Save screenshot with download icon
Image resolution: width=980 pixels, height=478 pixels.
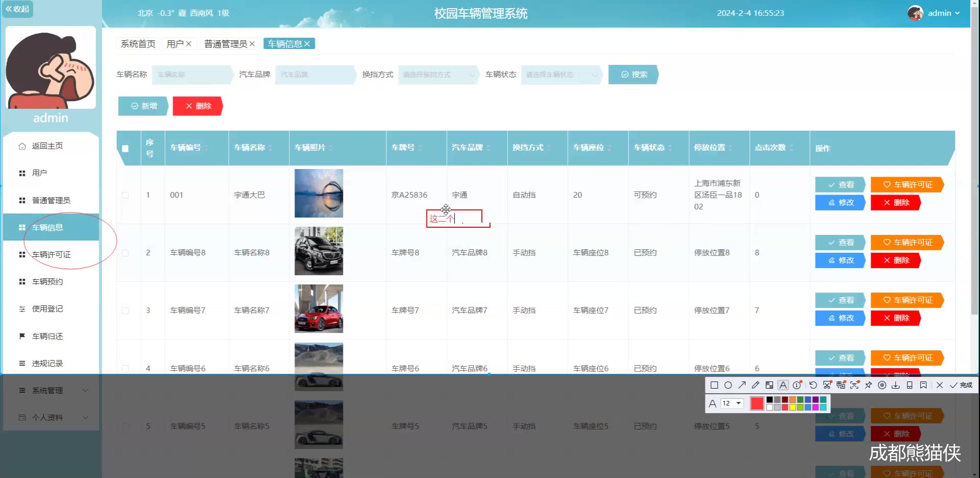pos(896,386)
